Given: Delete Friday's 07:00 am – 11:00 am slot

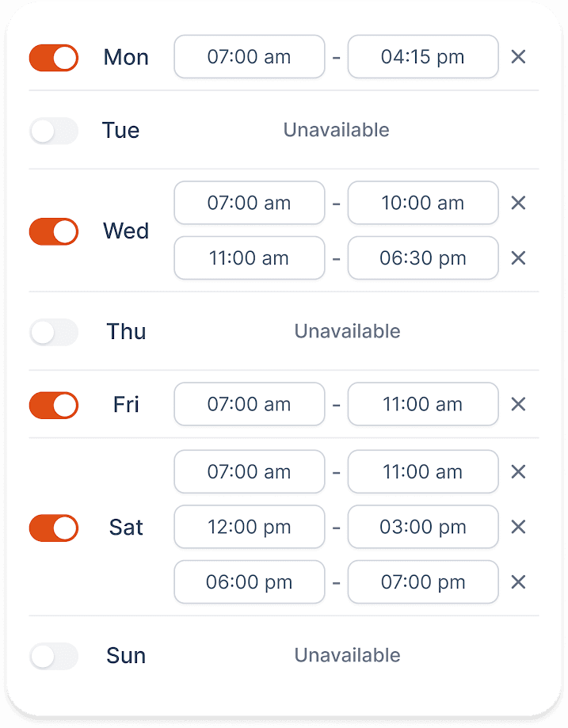Looking at the screenshot, I should pos(518,404).
